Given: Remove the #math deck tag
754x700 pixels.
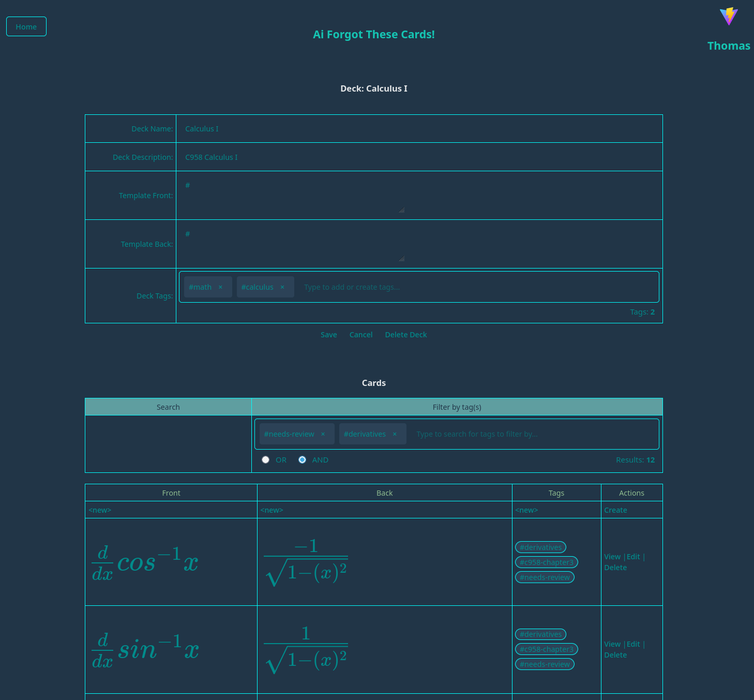Looking at the screenshot, I should coord(220,287).
